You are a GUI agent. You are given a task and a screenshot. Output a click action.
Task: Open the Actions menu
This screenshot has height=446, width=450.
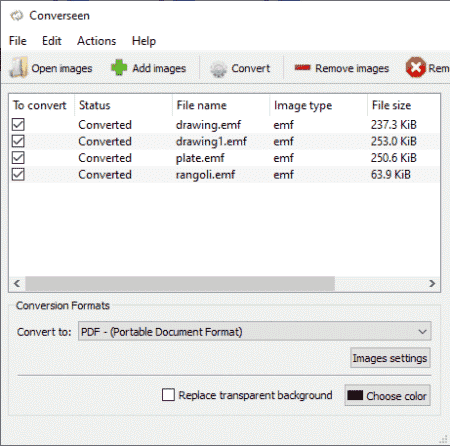click(97, 41)
